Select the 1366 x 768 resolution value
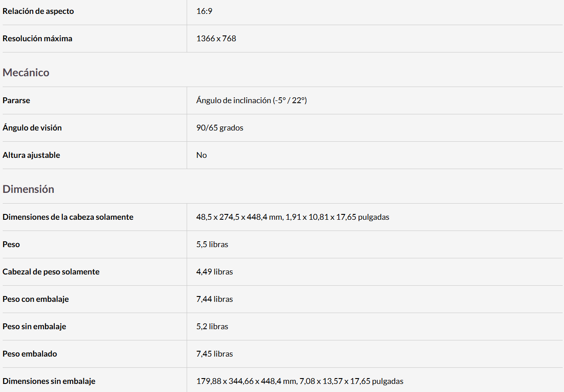Image resolution: width=564 pixels, height=392 pixels. click(216, 39)
